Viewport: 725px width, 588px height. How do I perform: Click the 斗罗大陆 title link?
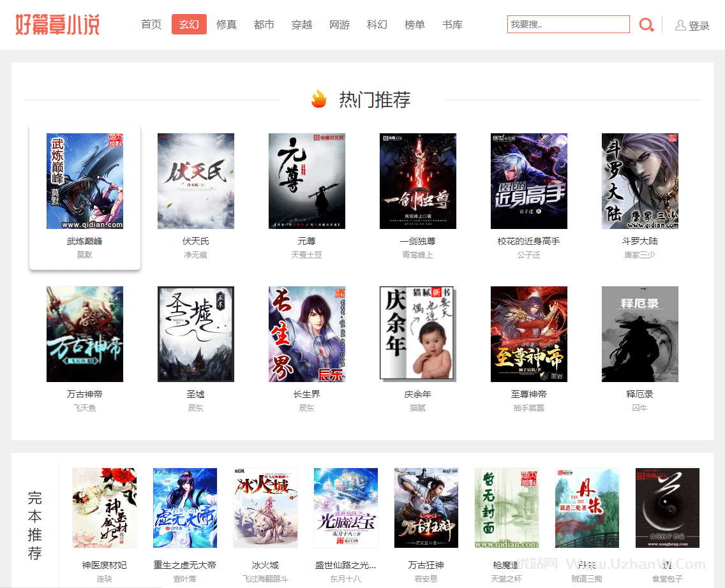(639, 241)
